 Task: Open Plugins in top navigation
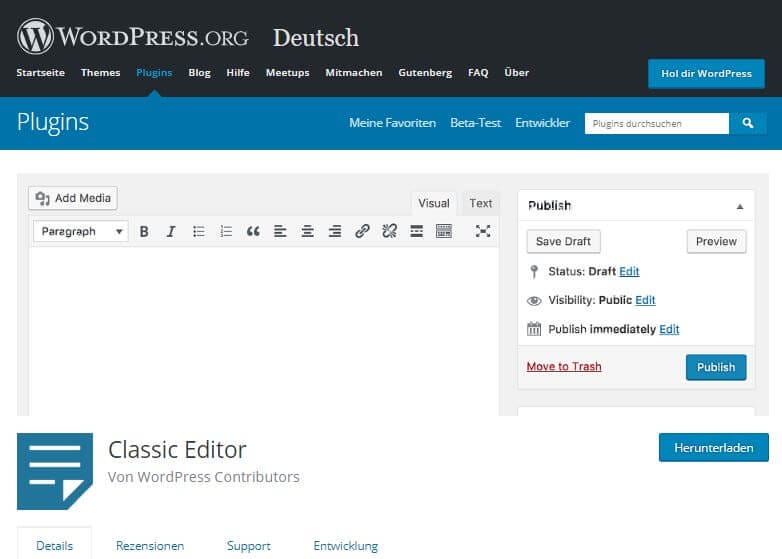click(x=154, y=73)
